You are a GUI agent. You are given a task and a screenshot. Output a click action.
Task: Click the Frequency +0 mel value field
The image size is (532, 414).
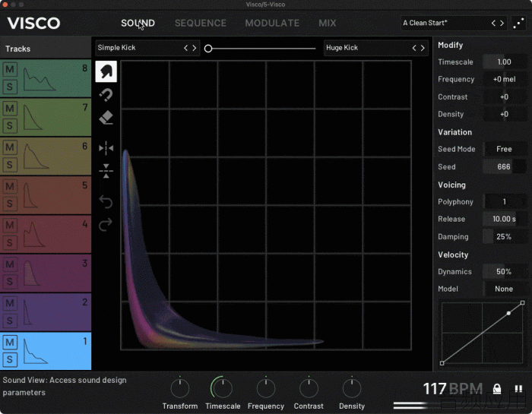point(505,79)
